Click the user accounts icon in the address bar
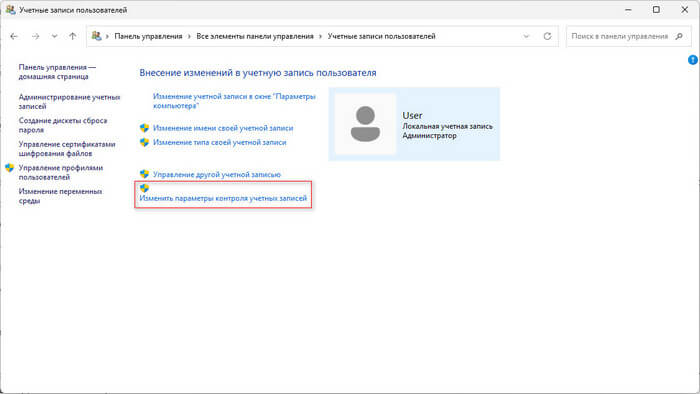The width and height of the screenshot is (700, 394). pos(96,36)
